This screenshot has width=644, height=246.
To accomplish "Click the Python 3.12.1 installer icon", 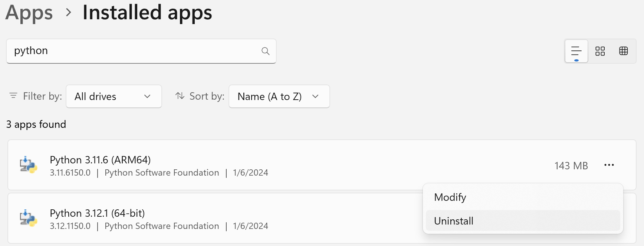I will click(x=28, y=219).
